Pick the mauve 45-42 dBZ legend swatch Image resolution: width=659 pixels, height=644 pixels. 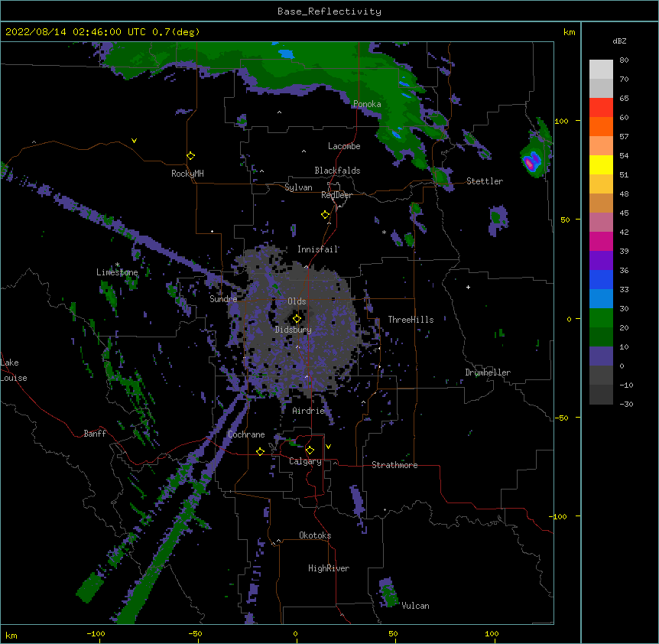click(601, 222)
